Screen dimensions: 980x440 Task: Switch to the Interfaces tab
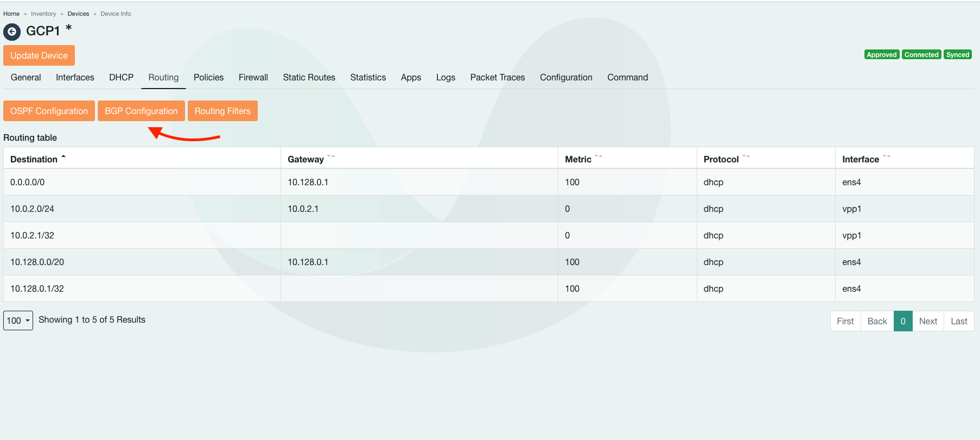pyautogui.click(x=75, y=78)
